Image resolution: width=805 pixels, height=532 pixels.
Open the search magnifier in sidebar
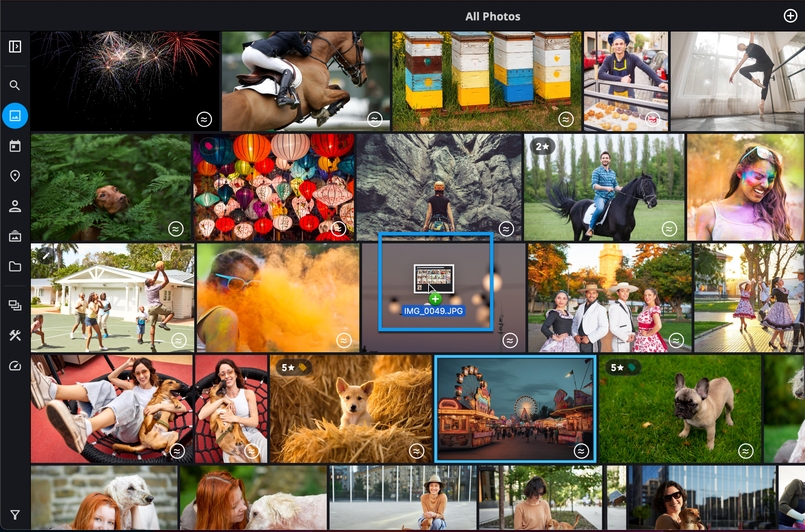coord(15,85)
